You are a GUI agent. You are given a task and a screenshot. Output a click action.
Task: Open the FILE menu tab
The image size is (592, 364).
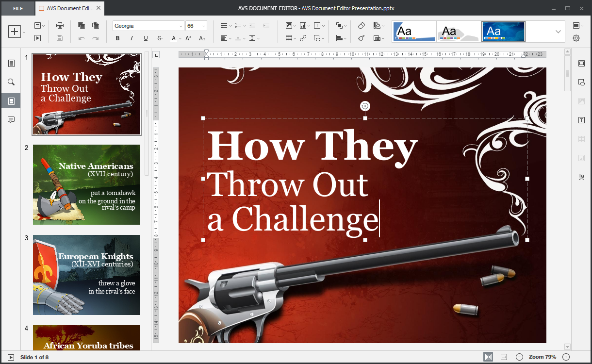(x=17, y=8)
